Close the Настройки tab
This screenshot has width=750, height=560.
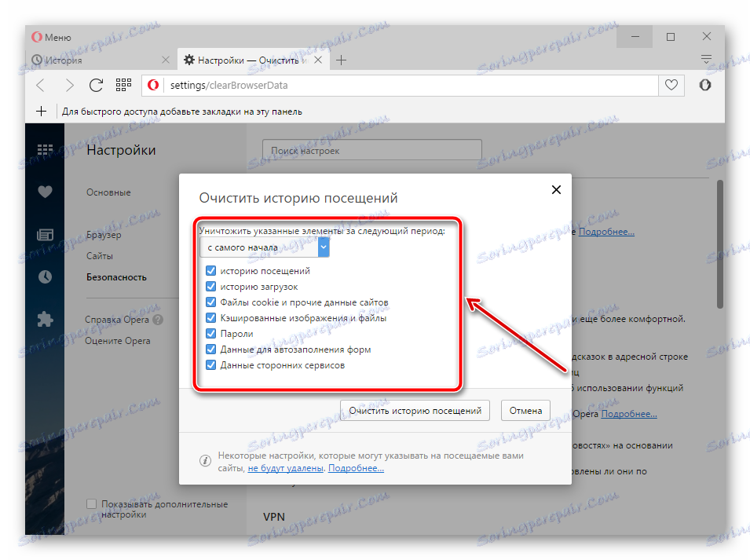318,60
